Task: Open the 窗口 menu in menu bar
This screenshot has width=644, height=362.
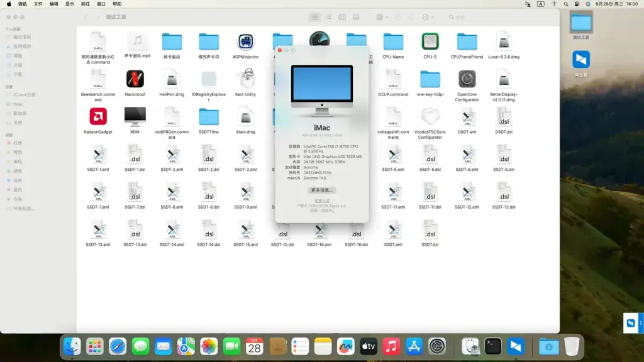Action: tap(101, 4)
